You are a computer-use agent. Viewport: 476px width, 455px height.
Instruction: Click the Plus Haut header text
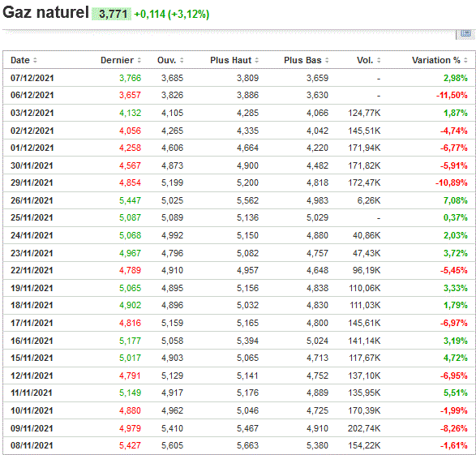click(231, 60)
